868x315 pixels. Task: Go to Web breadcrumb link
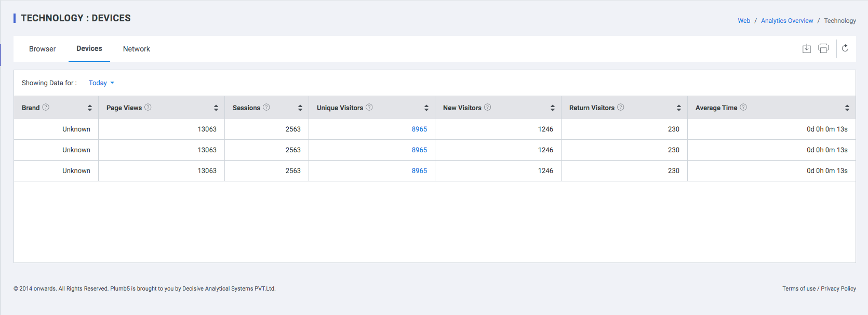click(x=744, y=21)
